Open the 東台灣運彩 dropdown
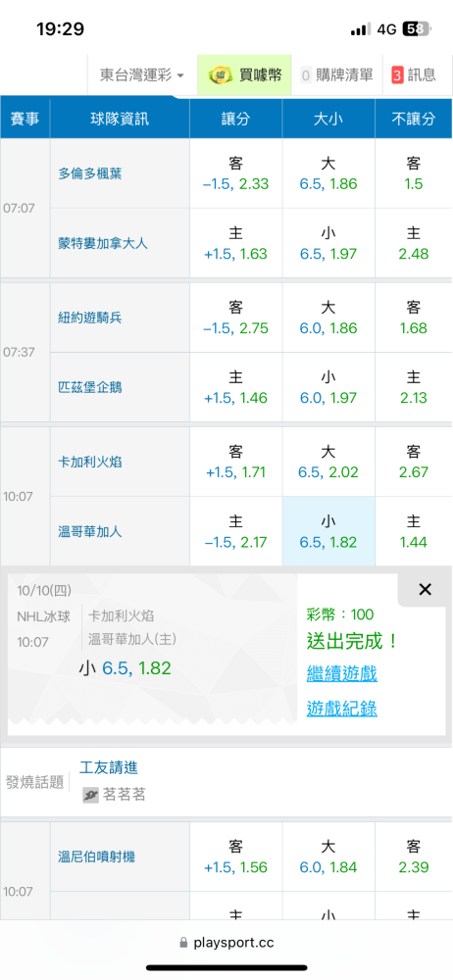453x980 pixels. (x=142, y=75)
